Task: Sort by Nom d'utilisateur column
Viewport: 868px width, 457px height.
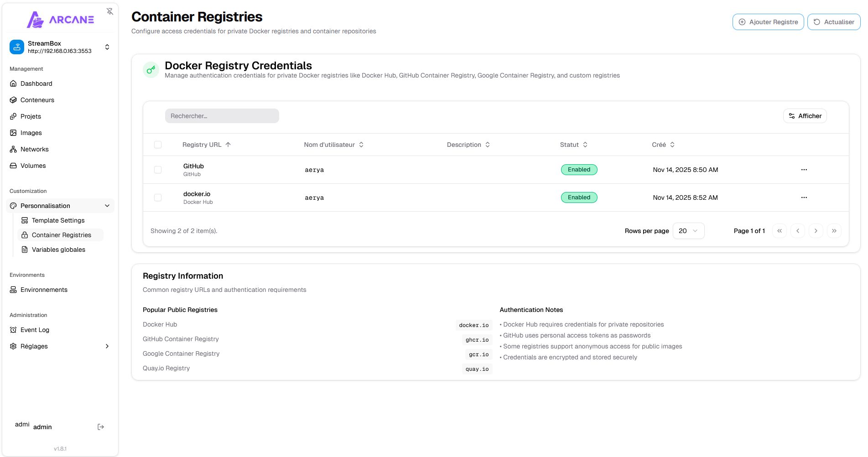Action: click(334, 145)
